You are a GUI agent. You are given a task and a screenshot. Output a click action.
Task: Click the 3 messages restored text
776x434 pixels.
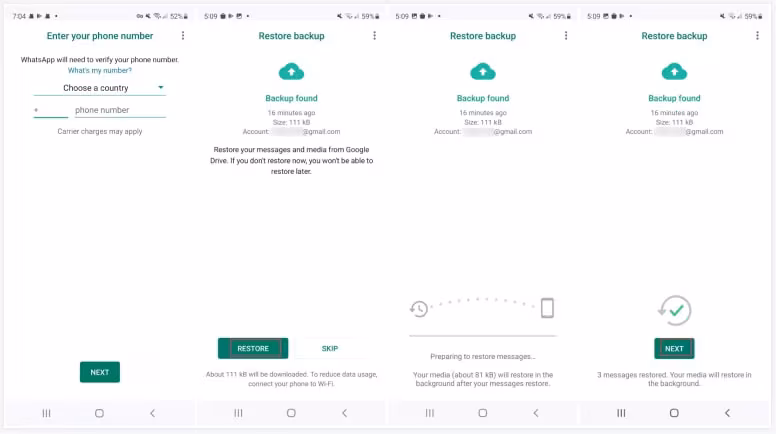click(x=674, y=379)
